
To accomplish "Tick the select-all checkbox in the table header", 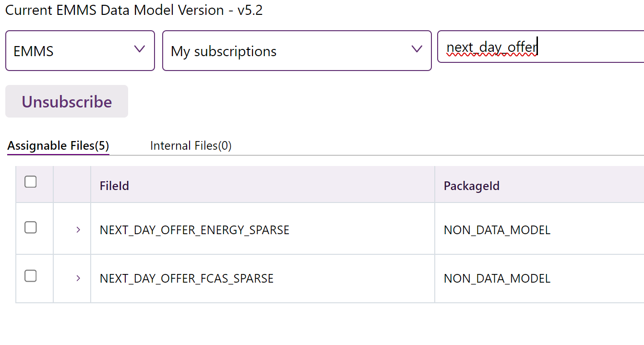I will 31,182.
